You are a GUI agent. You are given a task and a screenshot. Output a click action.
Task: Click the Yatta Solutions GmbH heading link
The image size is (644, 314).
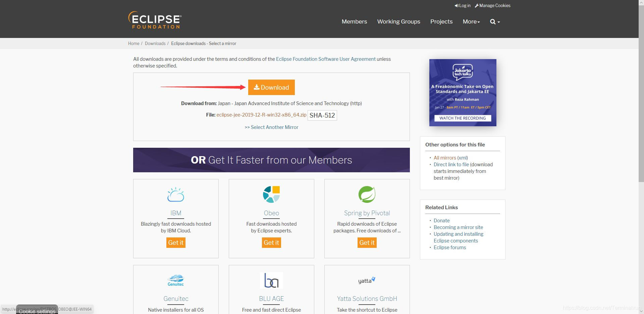click(x=367, y=299)
